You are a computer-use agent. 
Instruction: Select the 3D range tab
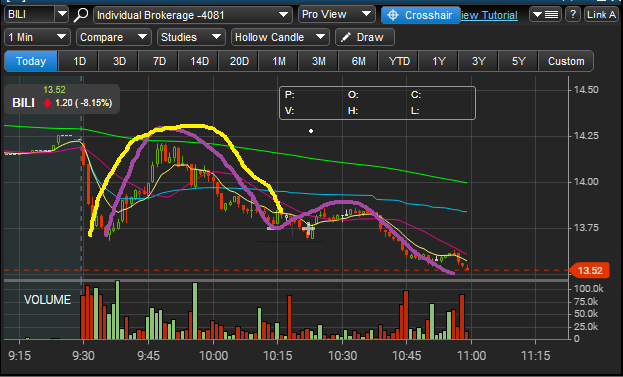(119, 61)
